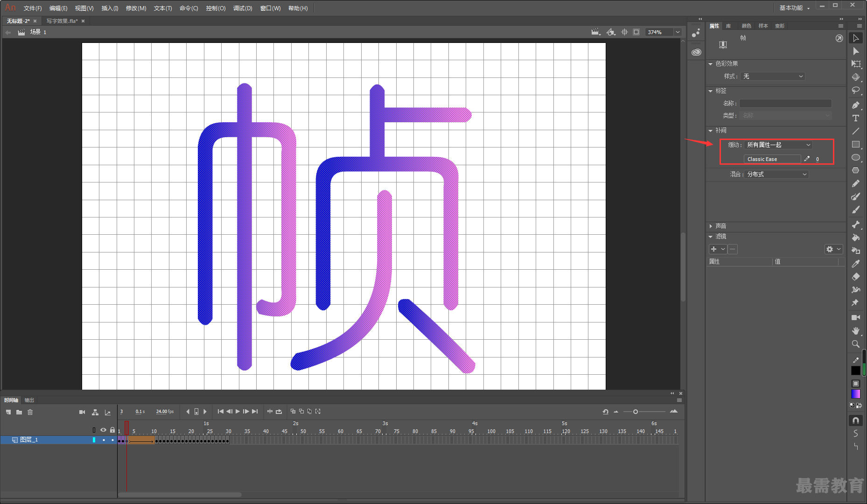Screen dimensions: 867x504
Task: Click the Classic Ease button
Action: pos(772,159)
